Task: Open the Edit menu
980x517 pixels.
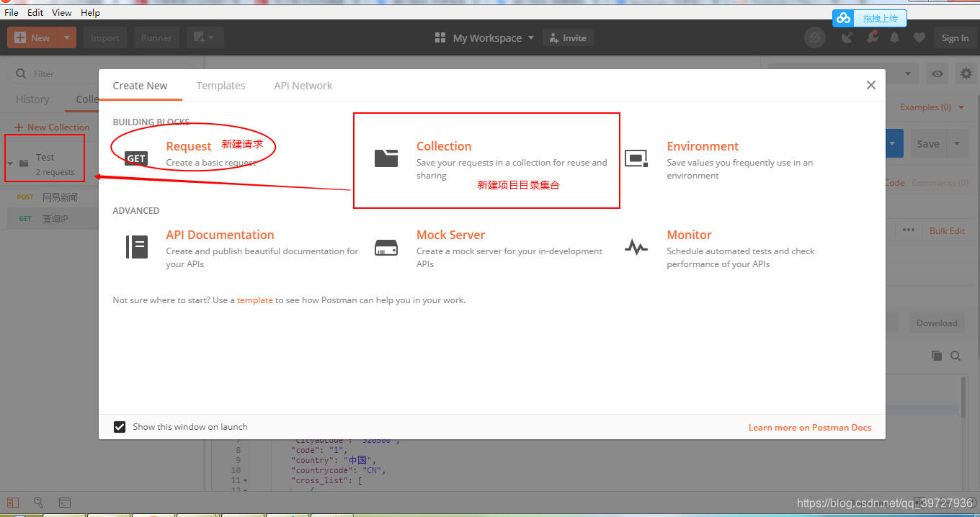Action: [35, 12]
